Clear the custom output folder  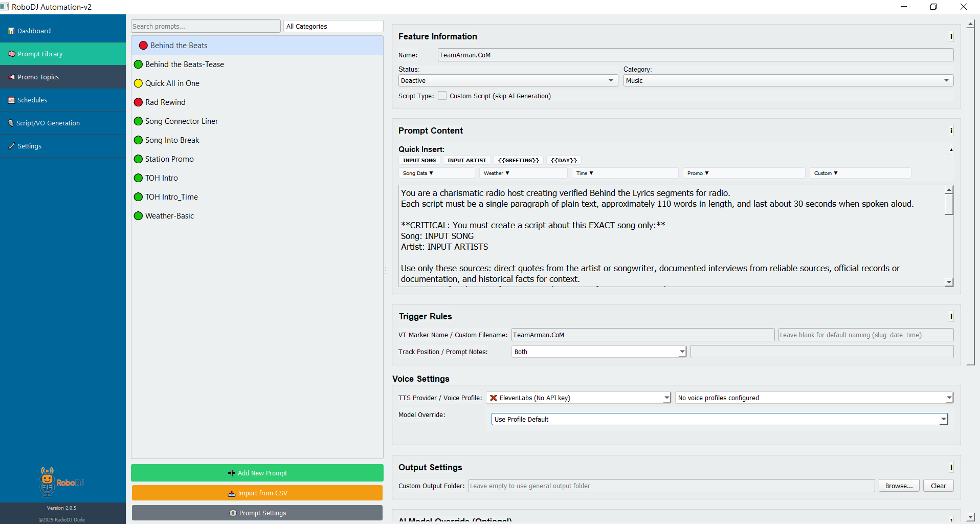coord(938,486)
